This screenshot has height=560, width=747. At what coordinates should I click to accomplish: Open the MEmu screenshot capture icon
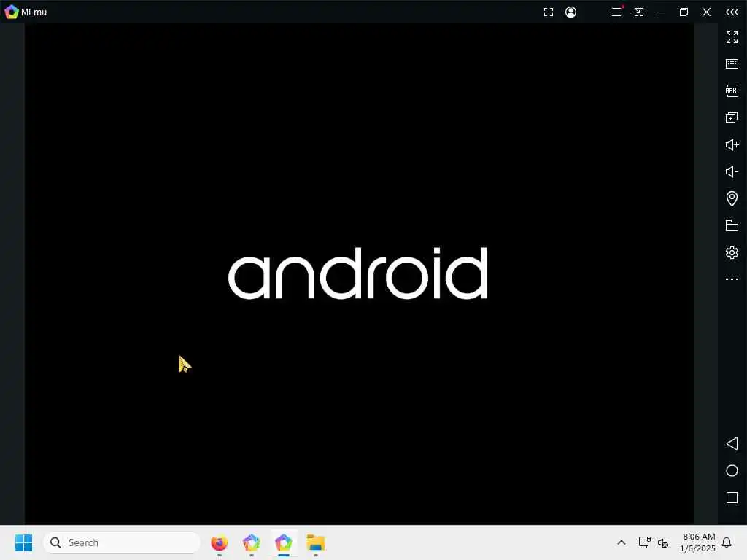pos(549,12)
